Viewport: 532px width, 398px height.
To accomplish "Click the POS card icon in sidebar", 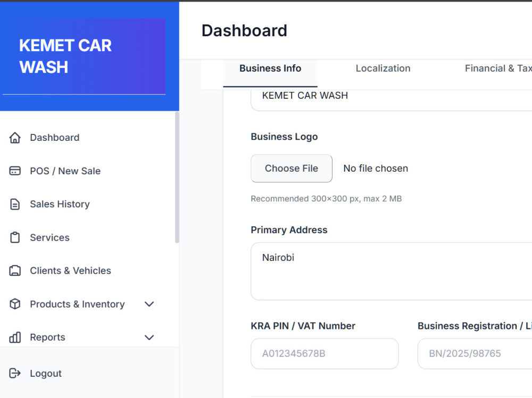I will coord(15,171).
